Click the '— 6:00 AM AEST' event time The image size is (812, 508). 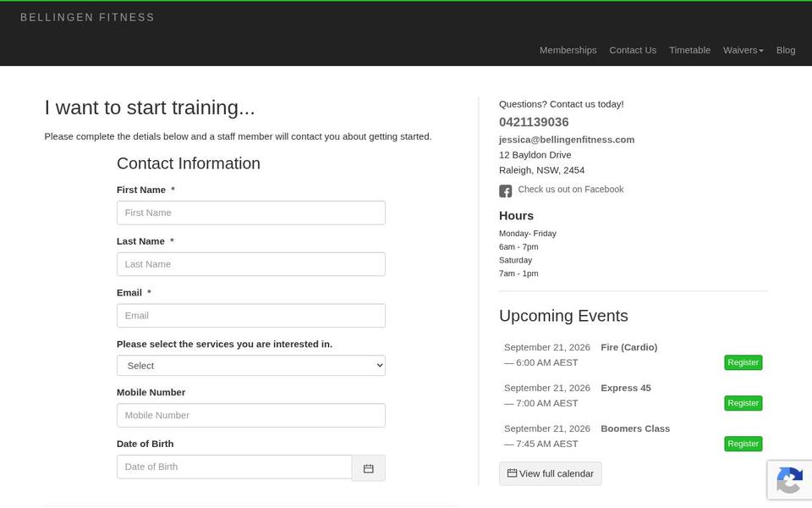[540, 362]
